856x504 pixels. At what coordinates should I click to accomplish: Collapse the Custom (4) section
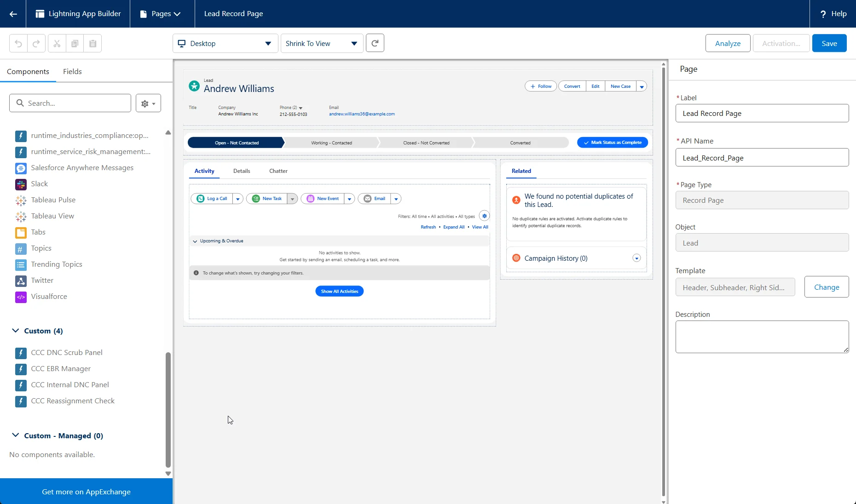[x=16, y=331]
